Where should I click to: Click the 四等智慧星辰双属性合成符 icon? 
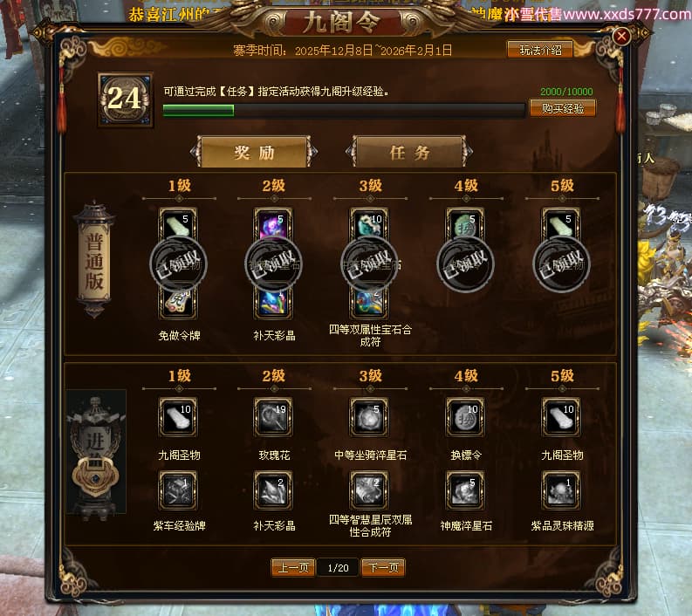pos(369,490)
